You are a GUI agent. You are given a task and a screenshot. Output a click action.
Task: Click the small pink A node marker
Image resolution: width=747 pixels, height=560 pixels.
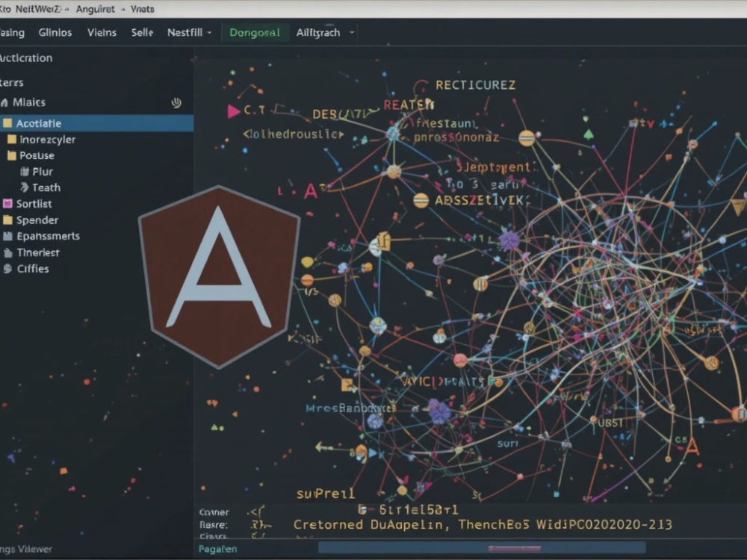(311, 191)
